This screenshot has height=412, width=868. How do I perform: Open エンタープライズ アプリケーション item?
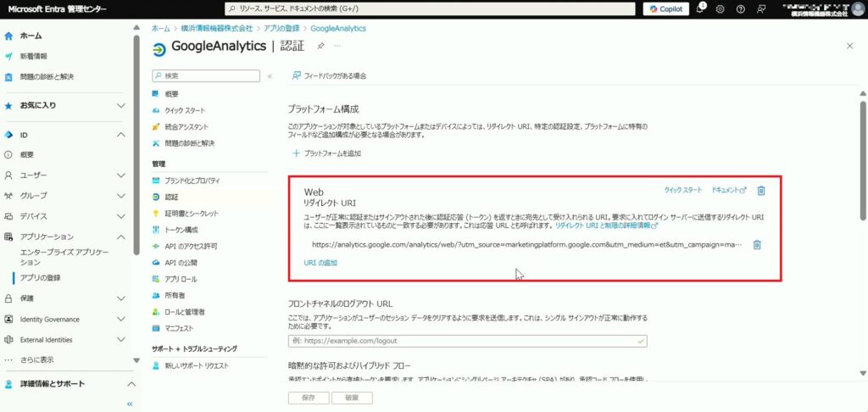(x=64, y=258)
